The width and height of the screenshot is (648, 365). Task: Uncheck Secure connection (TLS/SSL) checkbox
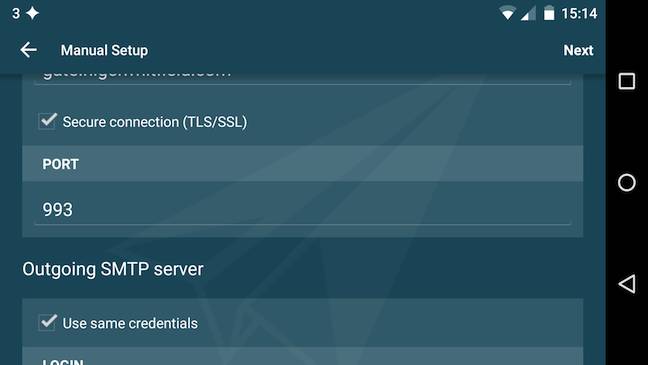[48, 121]
